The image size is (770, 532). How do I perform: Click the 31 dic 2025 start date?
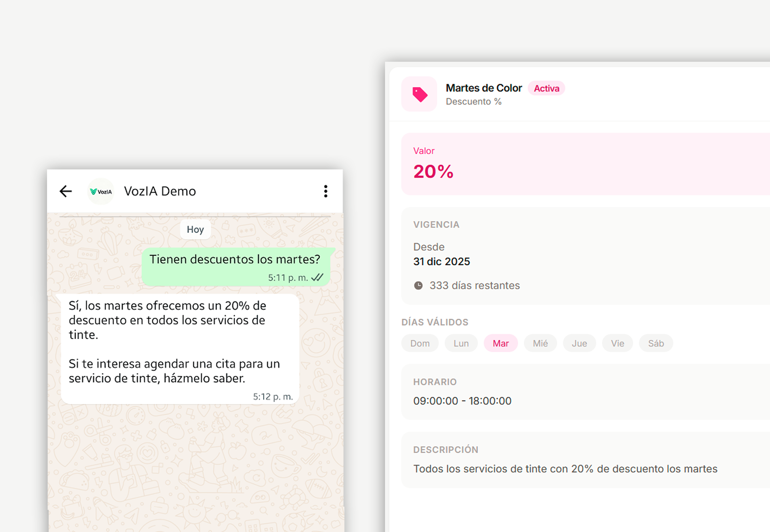click(x=441, y=262)
